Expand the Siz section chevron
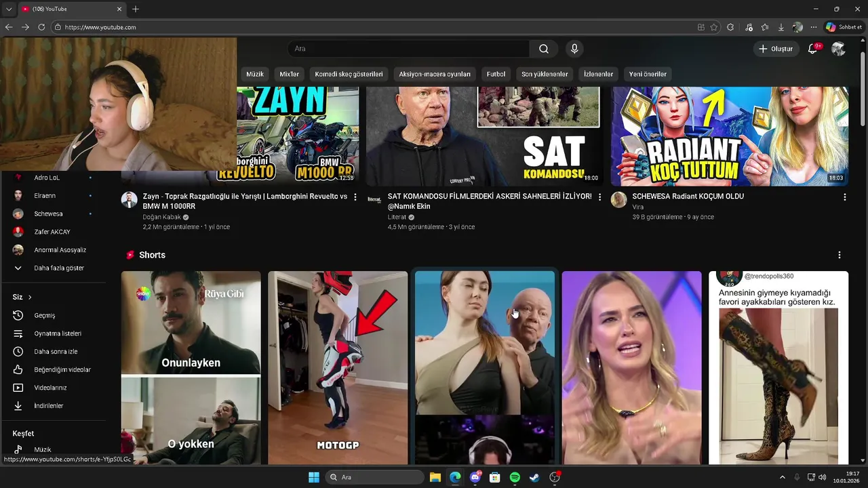This screenshot has width=868, height=488. (x=30, y=297)
